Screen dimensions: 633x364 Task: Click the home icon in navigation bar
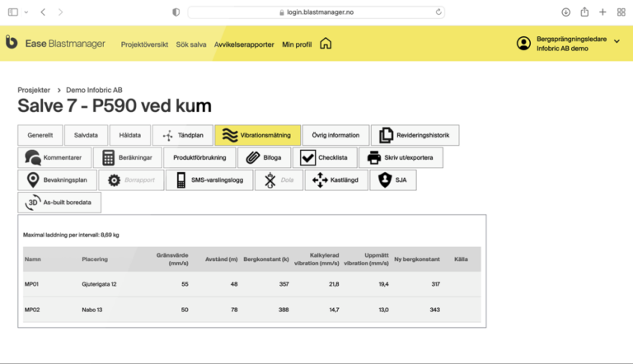(x=326, y=44)
